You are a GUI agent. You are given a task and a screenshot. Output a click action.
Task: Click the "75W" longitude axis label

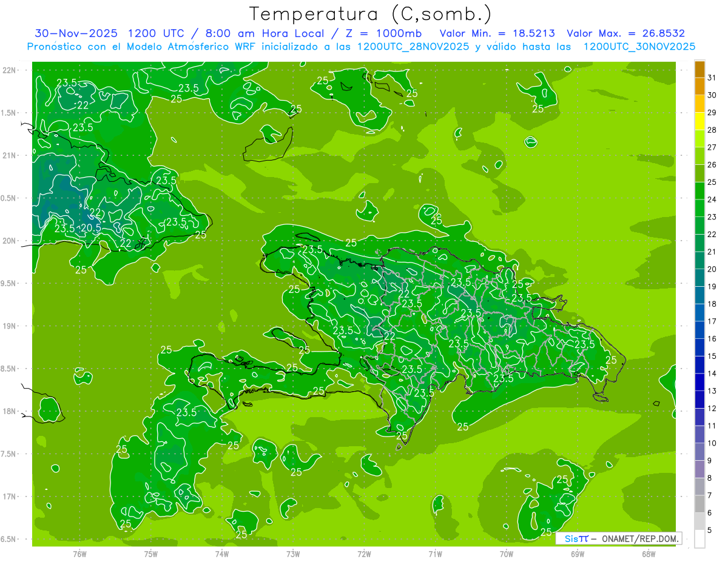point(151,554)
